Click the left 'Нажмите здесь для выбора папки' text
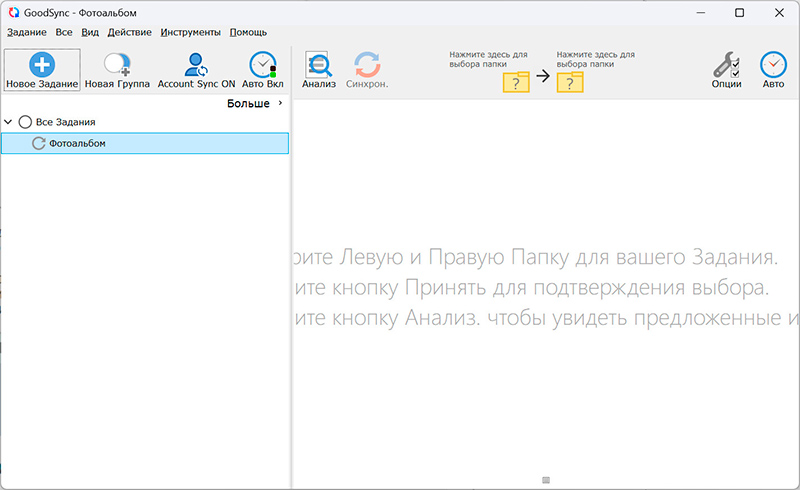This screenshot has height=490, width=800. click(x=488, y=59)
